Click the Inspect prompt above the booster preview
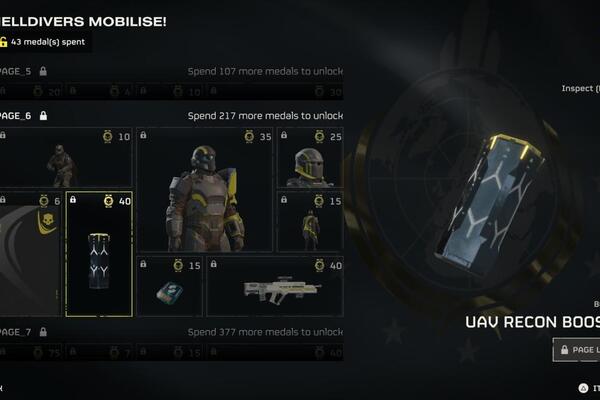600x400 pixels. pos(580,88)
